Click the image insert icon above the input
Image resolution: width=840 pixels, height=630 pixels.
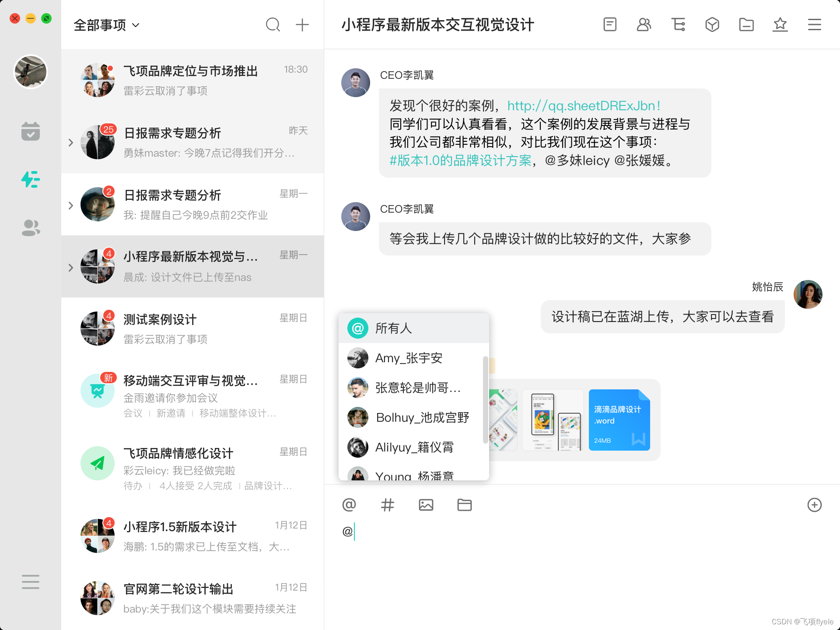426,505
